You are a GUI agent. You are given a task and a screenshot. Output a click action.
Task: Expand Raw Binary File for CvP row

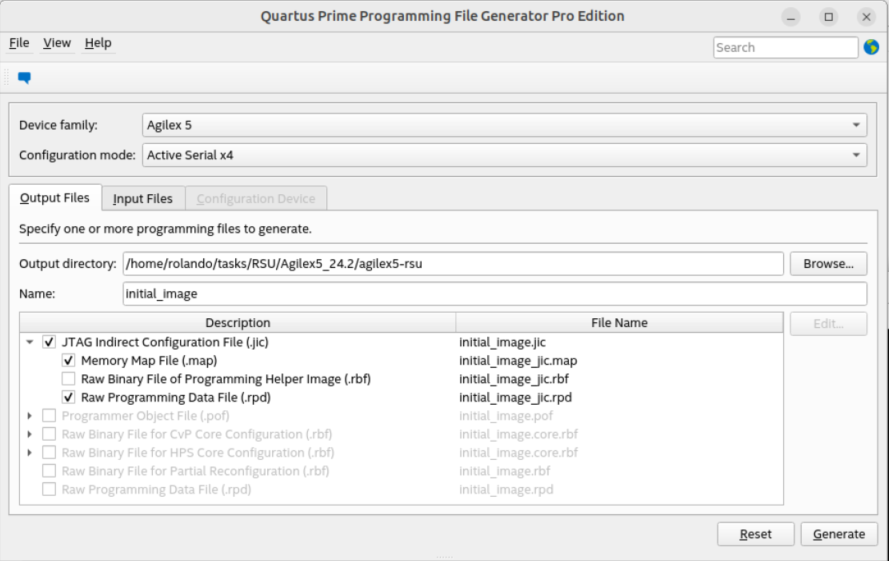click(x=30, y=434)
